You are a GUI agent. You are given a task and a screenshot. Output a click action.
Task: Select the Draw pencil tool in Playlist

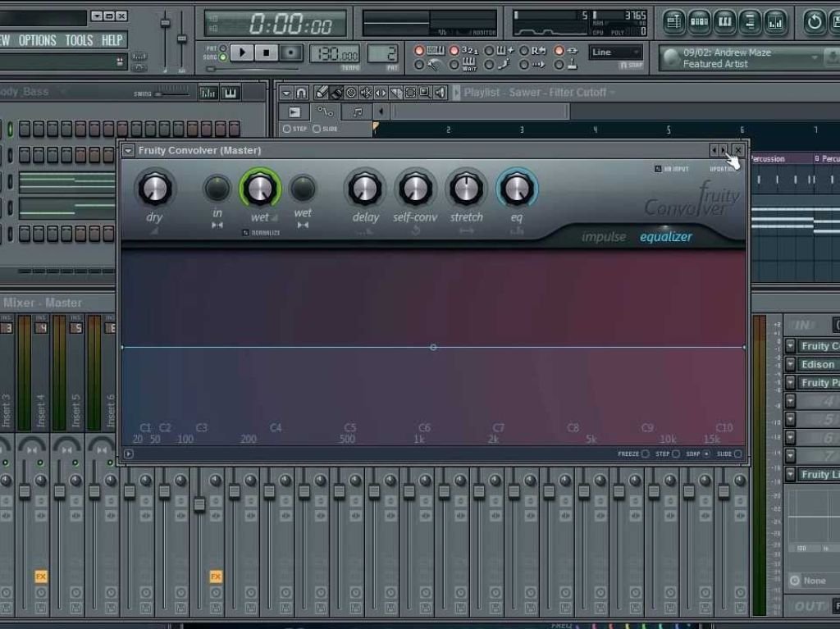321,93
